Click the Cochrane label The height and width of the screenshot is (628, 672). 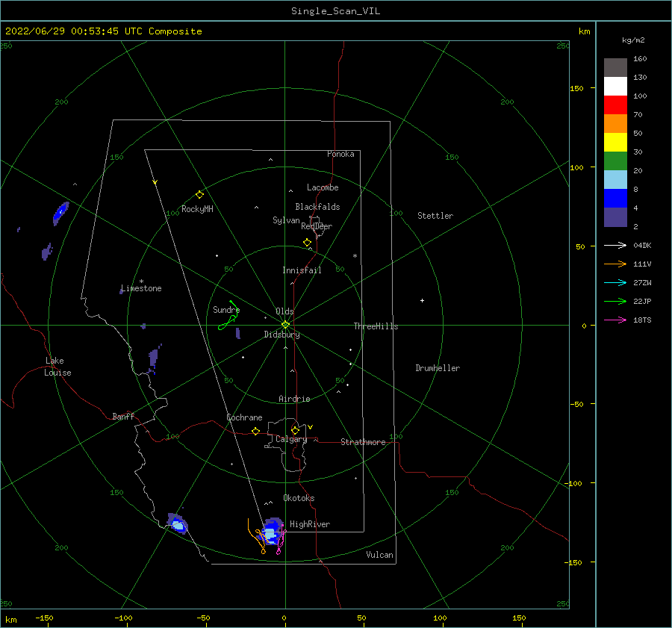[x=244, y=417]
